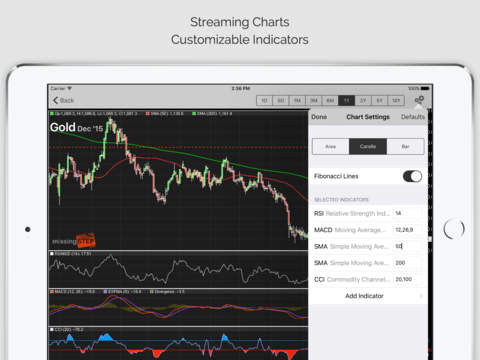Open the MACD Moving Average indicator row
This screenshot has height=360, width=480.
coord(368,230)
